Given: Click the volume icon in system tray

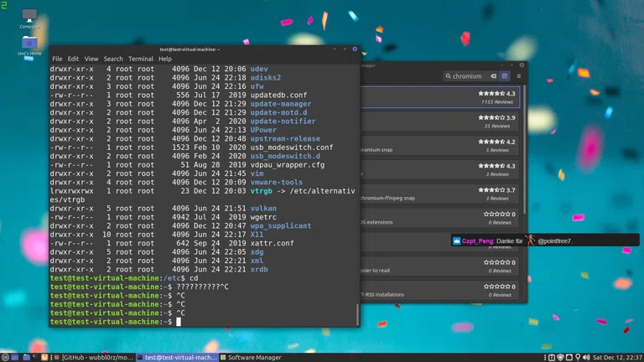Looking at the screenshot, I should click(x=586, y=358).
